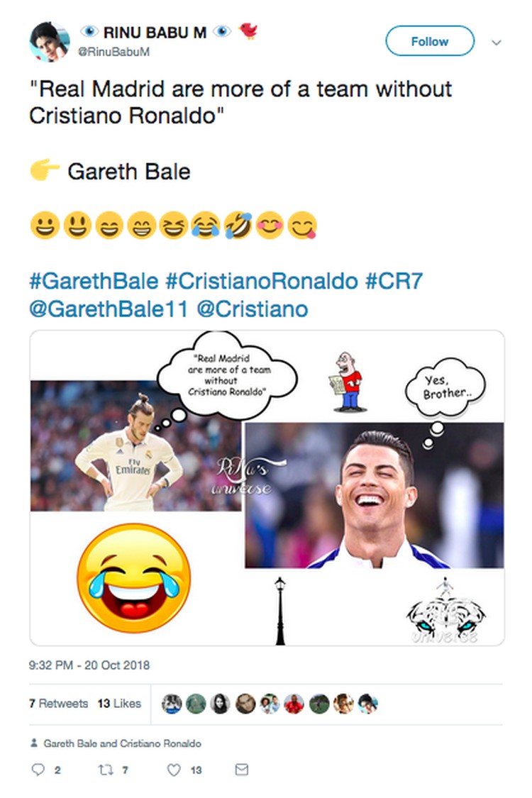Open the #CristianoRonaldo hashtag link

(x=262, y=281)
